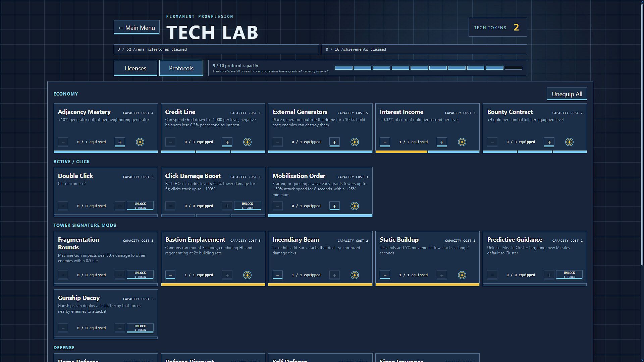Click the token icon on Mobilization Order

pos(355,206)
